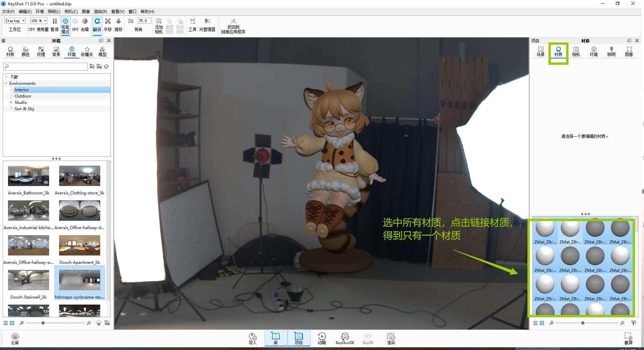Switch library to grid view
Viewport: 644px width, 350px height.
pyautogui.click(x=12, y=323)
